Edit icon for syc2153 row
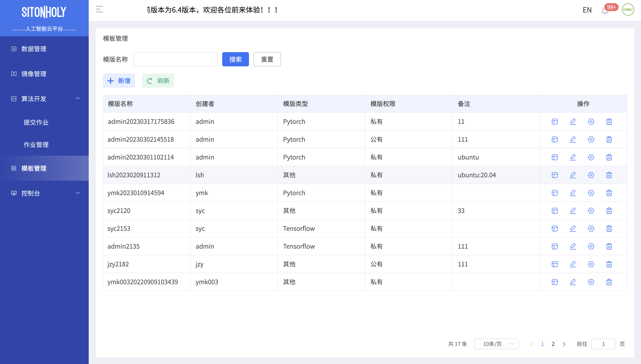The image size is (641, 364). [573, 229]
